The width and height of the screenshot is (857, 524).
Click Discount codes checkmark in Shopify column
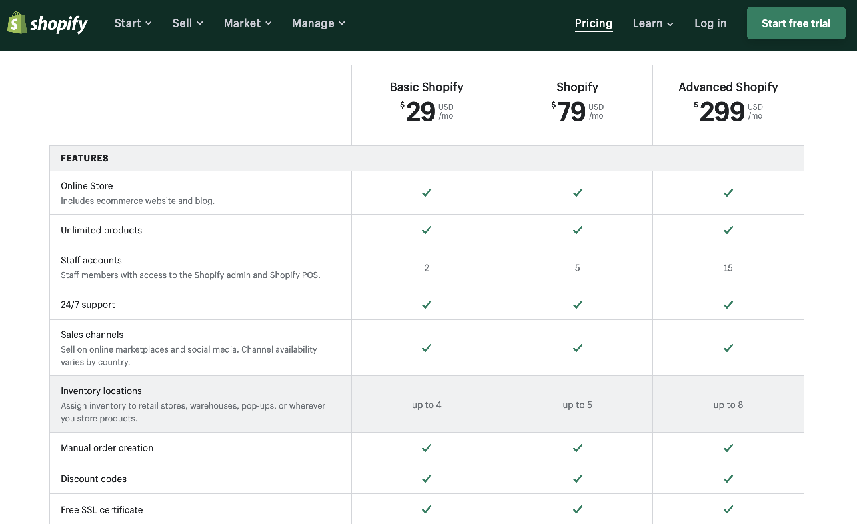[577, 478]
